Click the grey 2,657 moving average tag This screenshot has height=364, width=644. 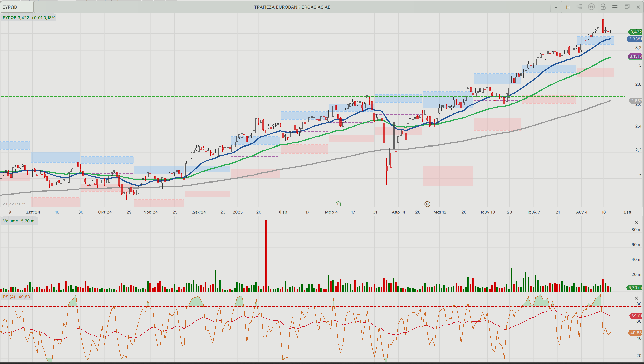[x=636, y=101]
